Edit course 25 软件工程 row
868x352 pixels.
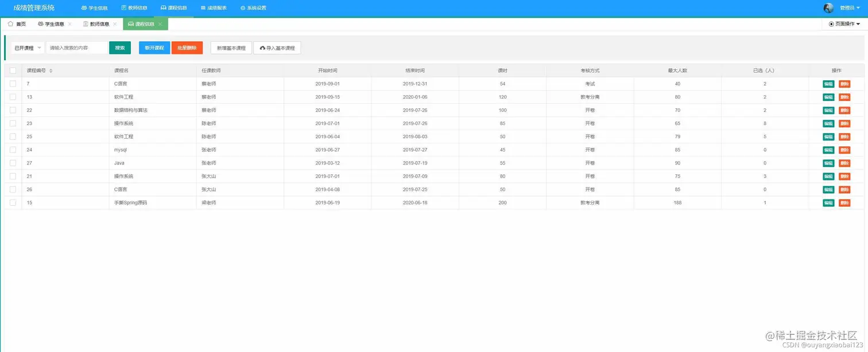pos(828,136)
